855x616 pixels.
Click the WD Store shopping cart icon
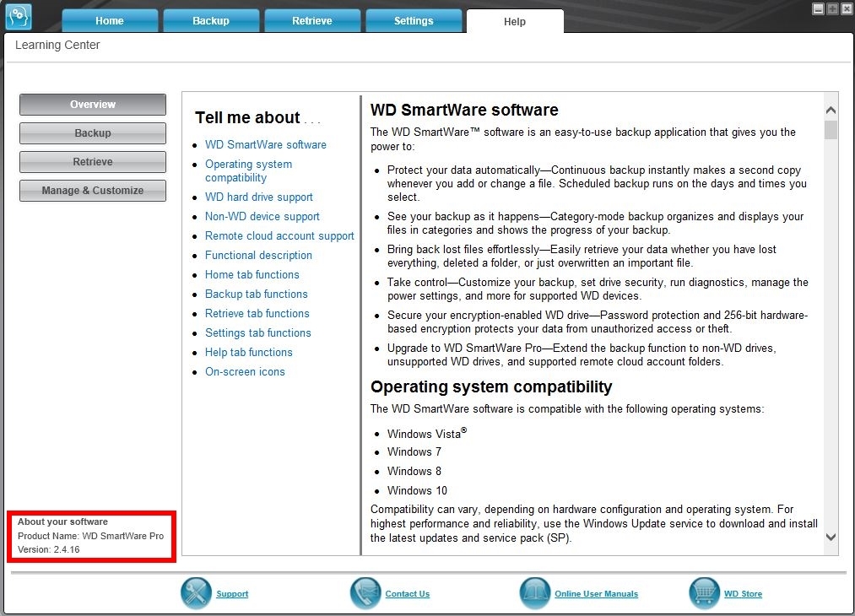[705, 593]
